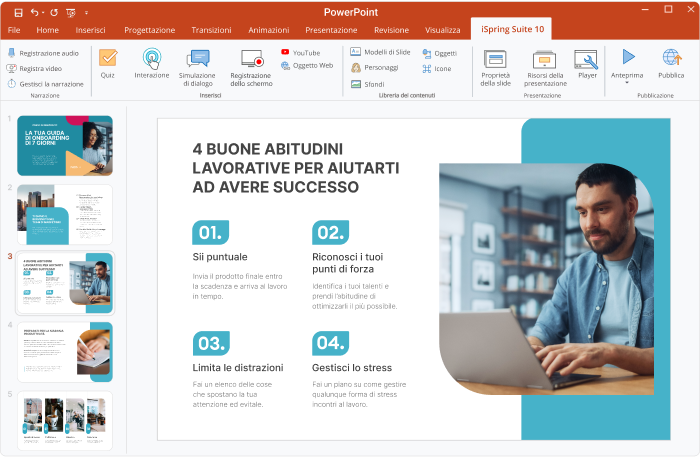Click Registra video camera button
This screenshot has height=457, width=700.
[x=34, y=69]
